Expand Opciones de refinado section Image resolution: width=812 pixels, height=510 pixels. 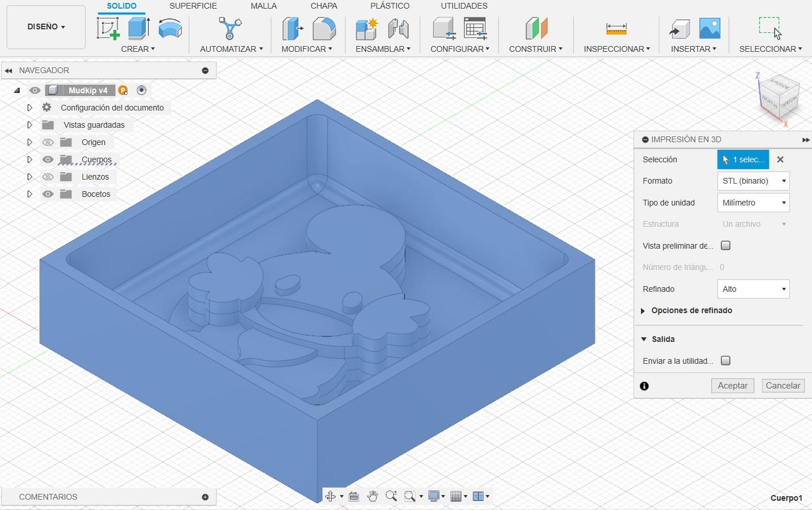[643, 311]
